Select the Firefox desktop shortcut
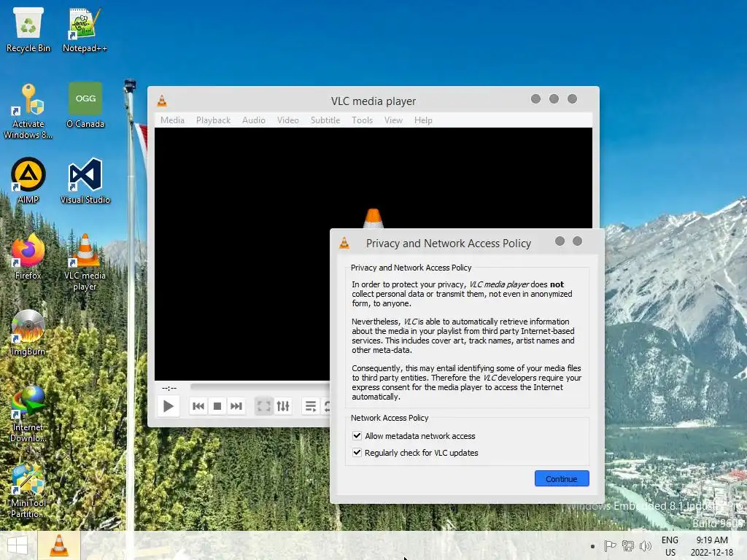747x560 pixels. (28, 257)
